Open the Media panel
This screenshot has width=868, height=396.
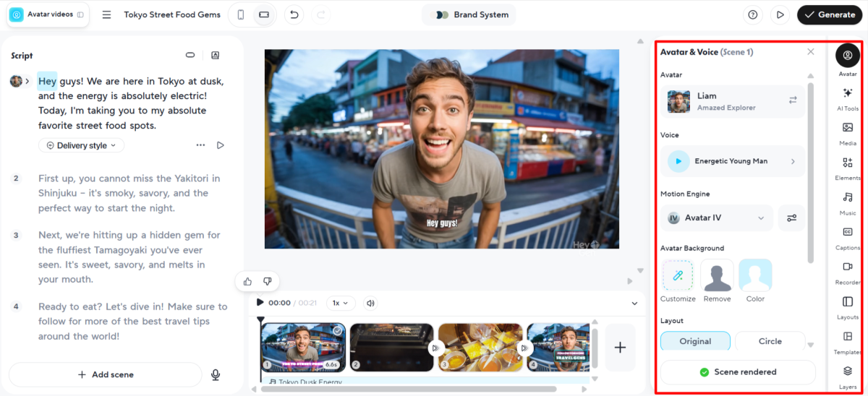[x=848, y=133]
